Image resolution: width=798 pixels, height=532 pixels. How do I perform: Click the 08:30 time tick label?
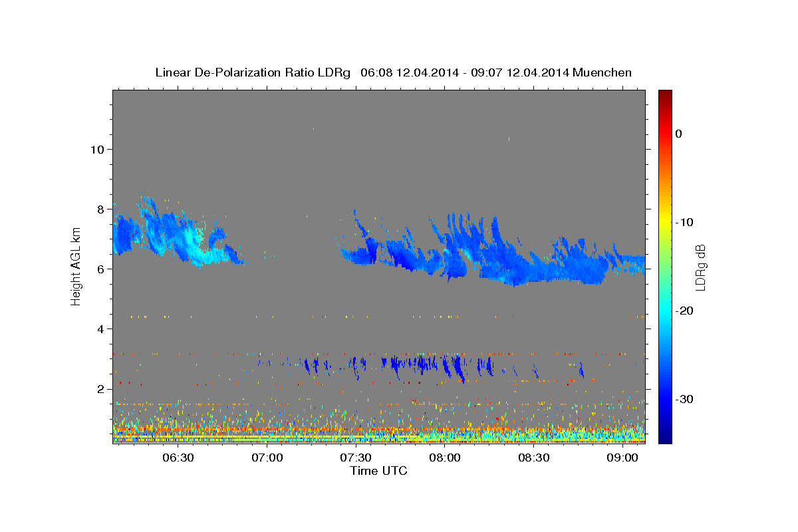(533, 458)
